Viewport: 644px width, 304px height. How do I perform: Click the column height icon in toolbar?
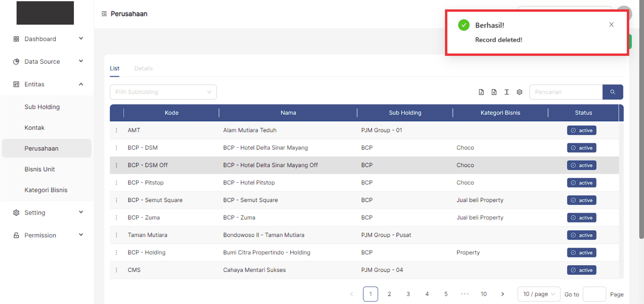click(507, 92)
